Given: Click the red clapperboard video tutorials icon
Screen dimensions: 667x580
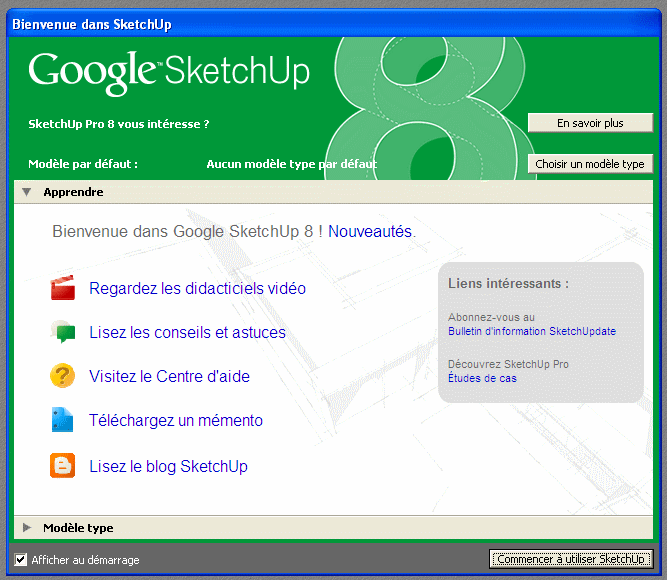Looking at the screenshot, I should (x=63, y=288).
